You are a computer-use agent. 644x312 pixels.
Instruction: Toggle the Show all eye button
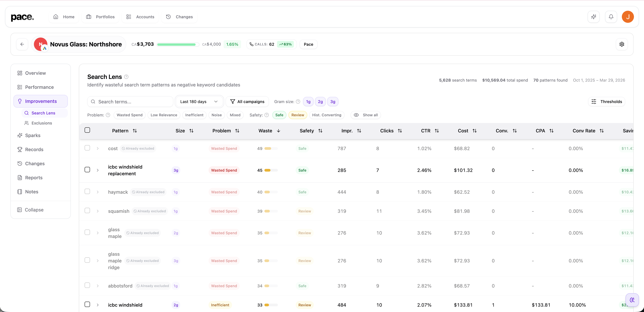(365, 115)
